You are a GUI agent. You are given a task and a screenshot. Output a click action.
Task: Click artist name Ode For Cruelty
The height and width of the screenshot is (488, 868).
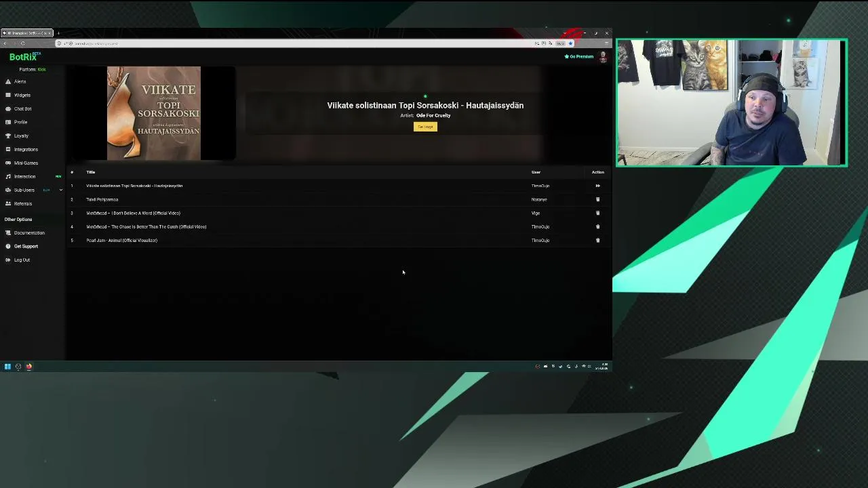(x=433, y=115)
